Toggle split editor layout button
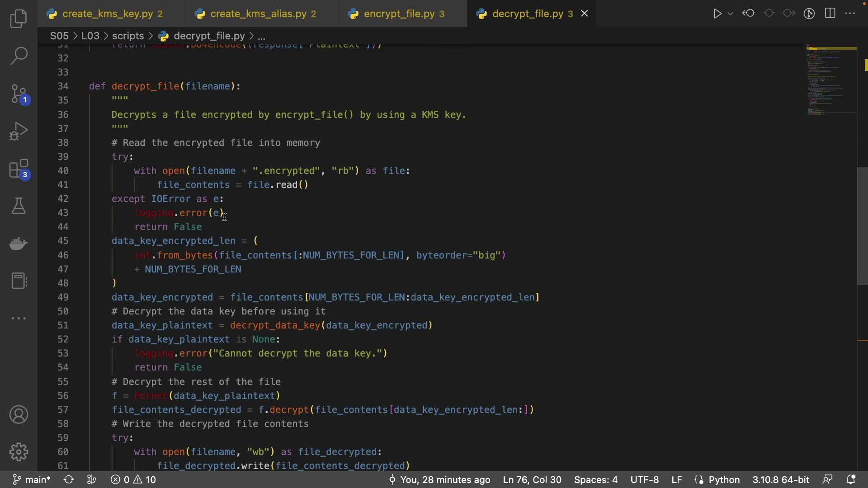This screenshot has width=868, height=488. point(830,14)
